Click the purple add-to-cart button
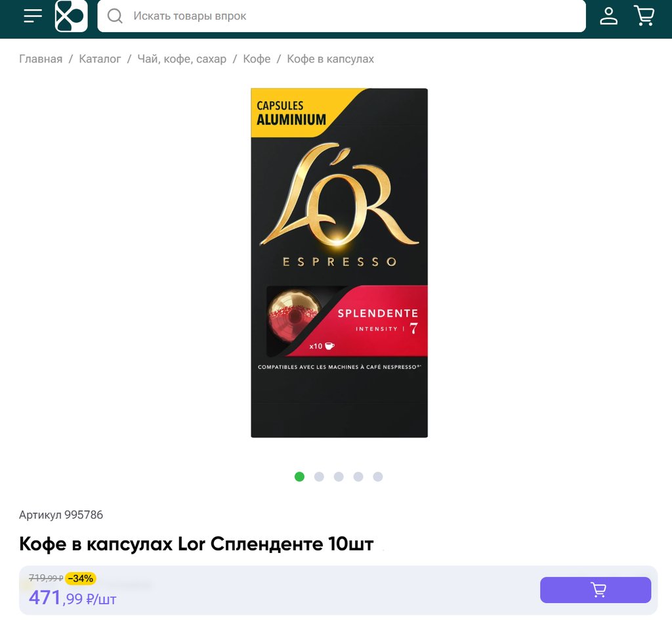672x620 pixels. coord(595,590)
